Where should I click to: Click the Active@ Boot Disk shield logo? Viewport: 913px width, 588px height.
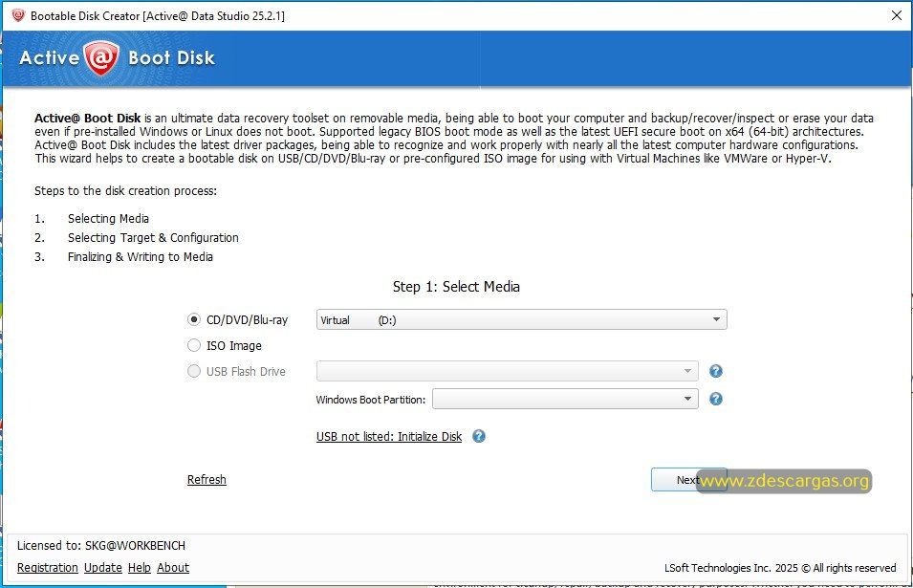click(101, 57)
